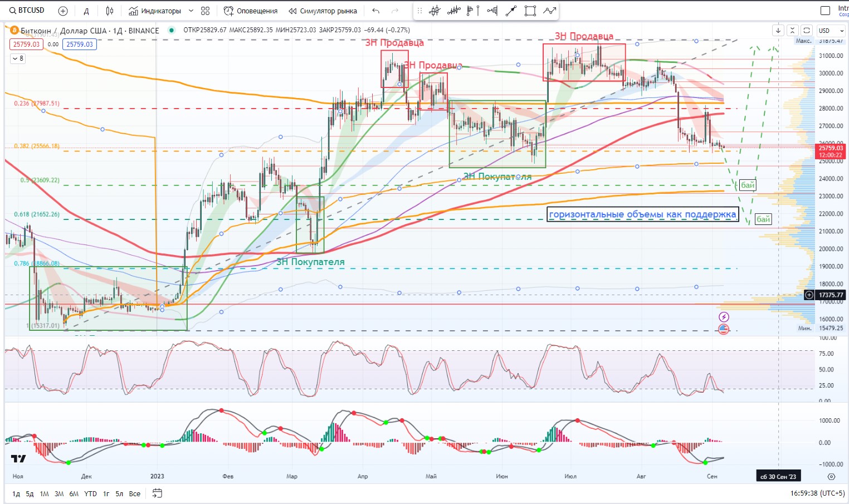This screenshot has width=849, height=504.
Task: Open the Д timeframe interval selector
Action: coord(86,11)
